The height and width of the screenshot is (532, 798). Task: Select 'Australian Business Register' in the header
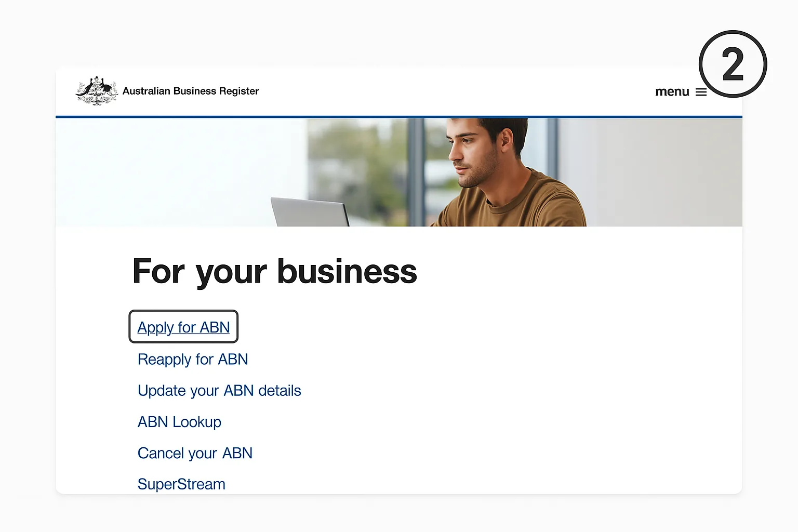point(190,91)
